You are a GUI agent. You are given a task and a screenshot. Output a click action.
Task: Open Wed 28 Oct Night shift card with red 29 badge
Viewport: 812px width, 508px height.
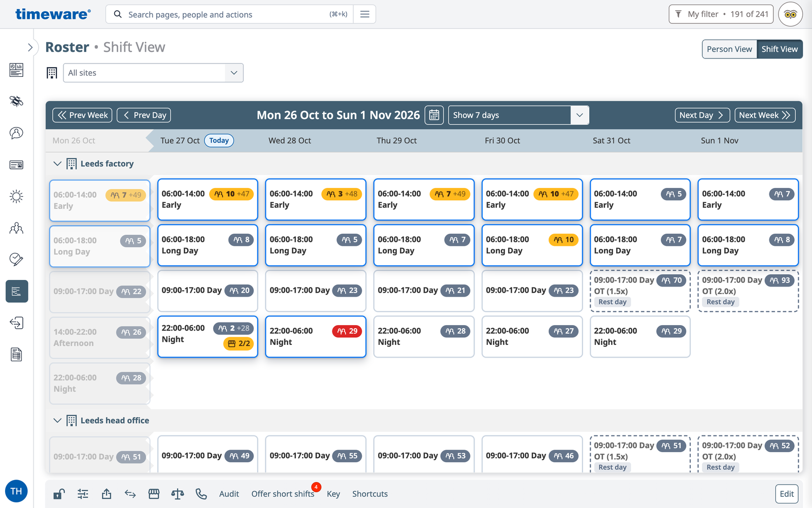coord(316,337)
